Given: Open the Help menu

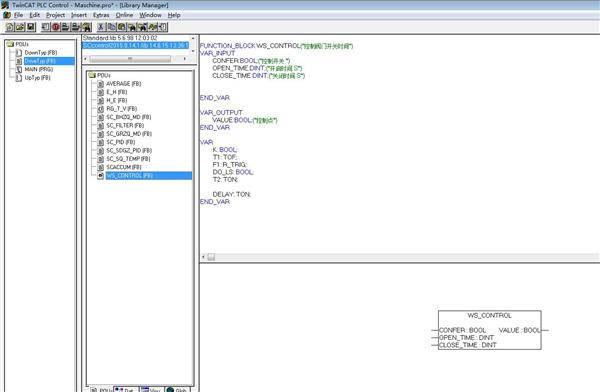Looking at the screenshot, I should [x=174, y=15].
